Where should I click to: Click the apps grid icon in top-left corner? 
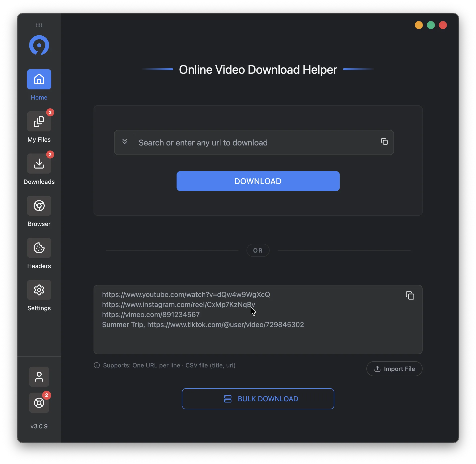coord(39,25)
